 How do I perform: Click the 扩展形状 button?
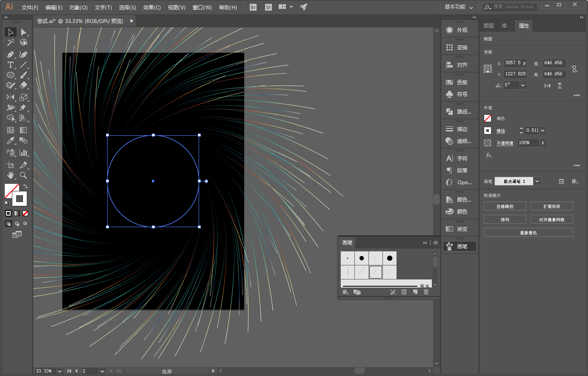tap(551, 206)
